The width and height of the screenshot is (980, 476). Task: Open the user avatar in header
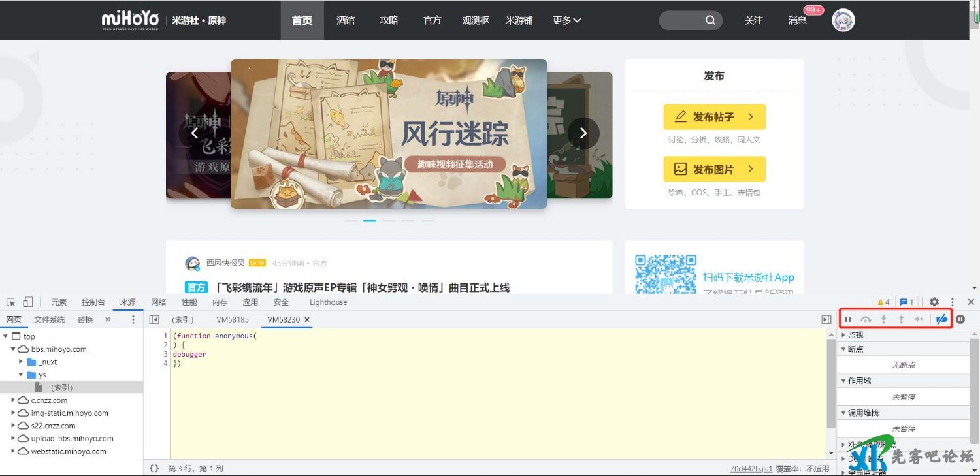(843, 20)
